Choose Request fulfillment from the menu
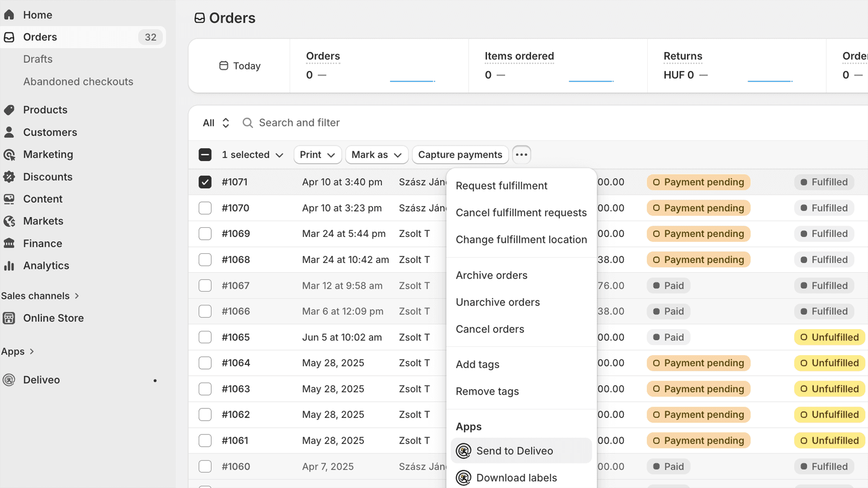 coord(521,186)
